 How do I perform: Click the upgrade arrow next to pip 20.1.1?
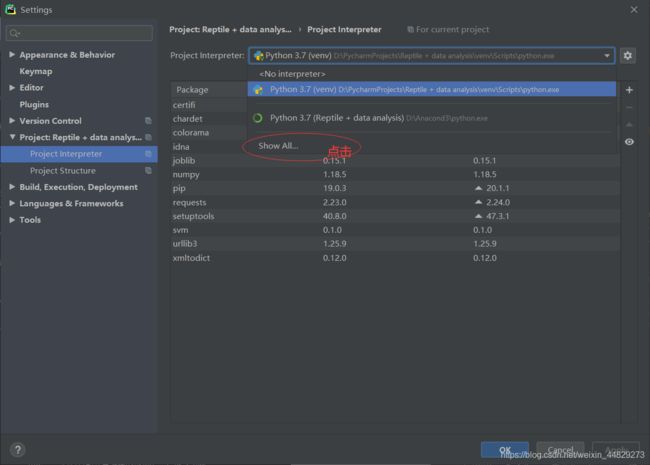pos(478,188)
